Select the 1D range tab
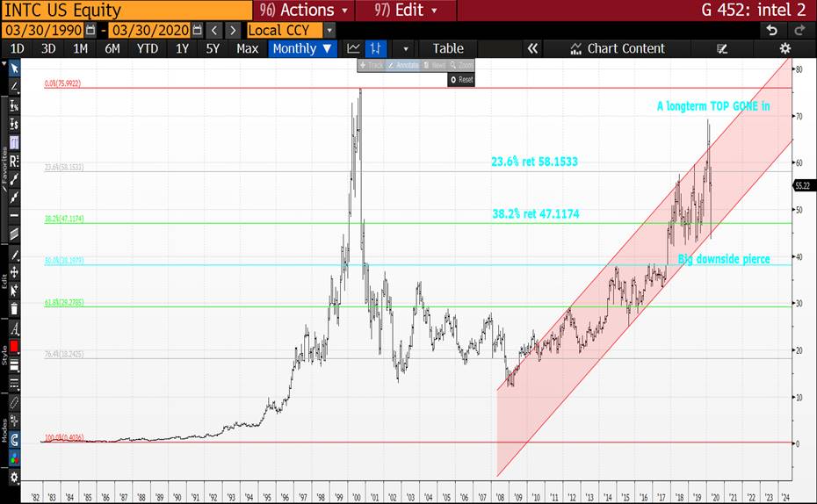Screen dimensions: 817x504 18,48
